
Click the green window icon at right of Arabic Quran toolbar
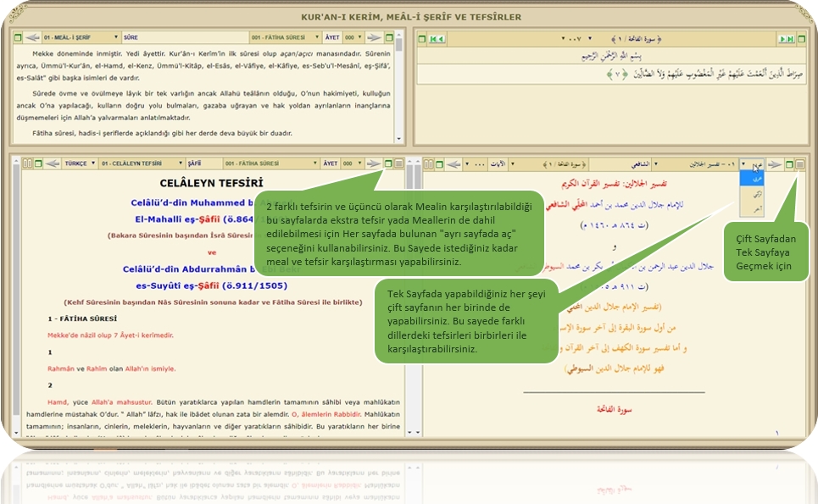tap(802, 39)
